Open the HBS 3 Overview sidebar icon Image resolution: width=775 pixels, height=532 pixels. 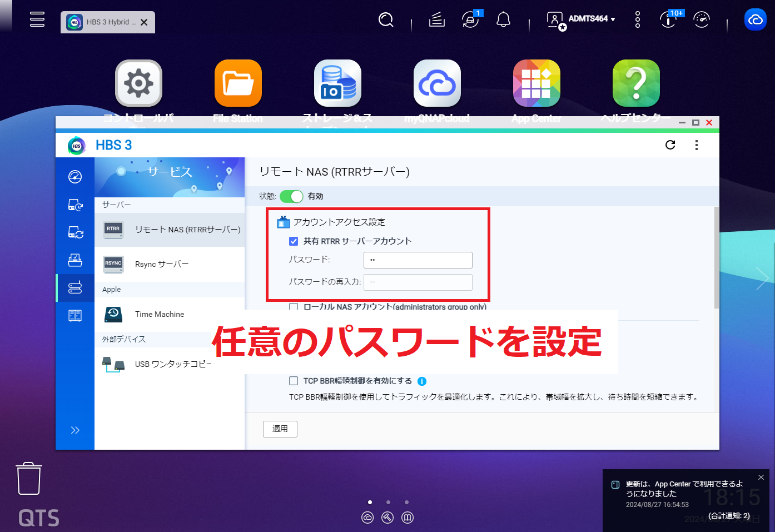(x=75, y=177)
